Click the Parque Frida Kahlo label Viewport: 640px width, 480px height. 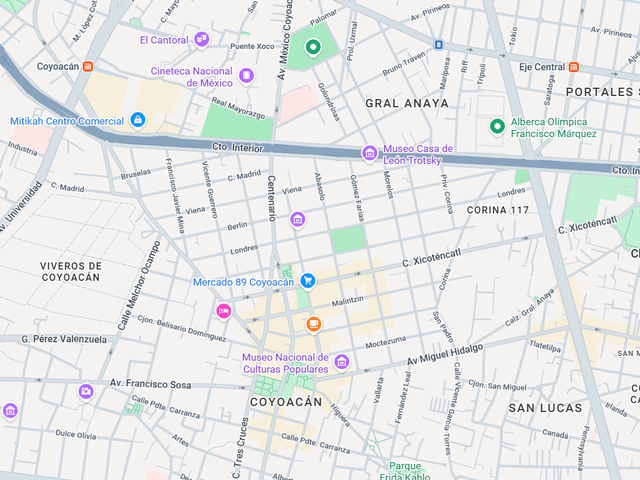pos(405,471)
